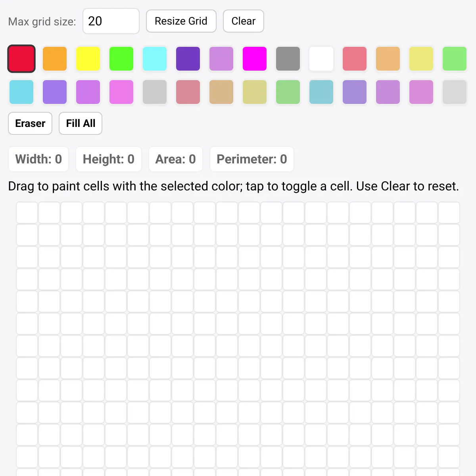Pick the orange color swatch
Viewport: 476px width, 476px height.
click(55, 59)
